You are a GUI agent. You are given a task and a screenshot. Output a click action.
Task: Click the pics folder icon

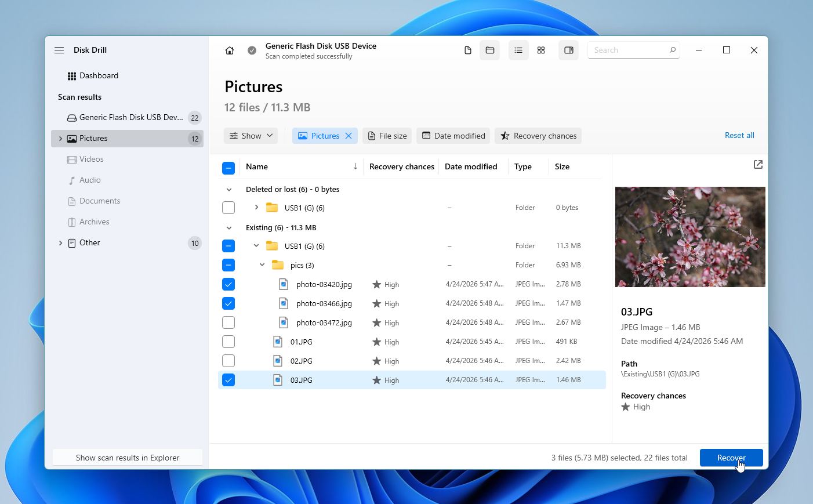tap(278, 265)
